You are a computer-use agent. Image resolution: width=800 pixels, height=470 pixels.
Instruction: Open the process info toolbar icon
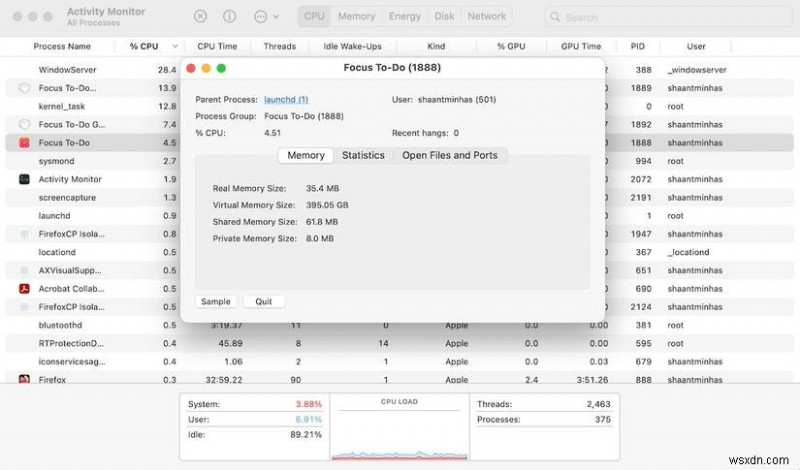coord(230,16)
